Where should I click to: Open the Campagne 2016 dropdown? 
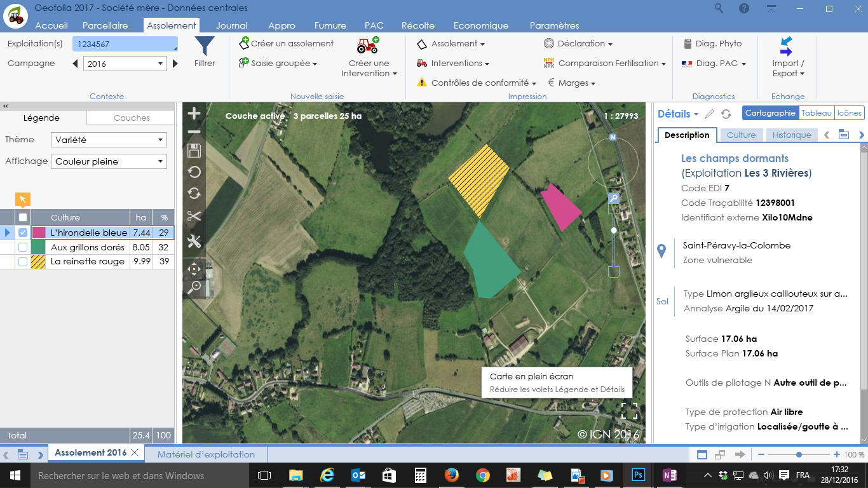pos(125,64)
